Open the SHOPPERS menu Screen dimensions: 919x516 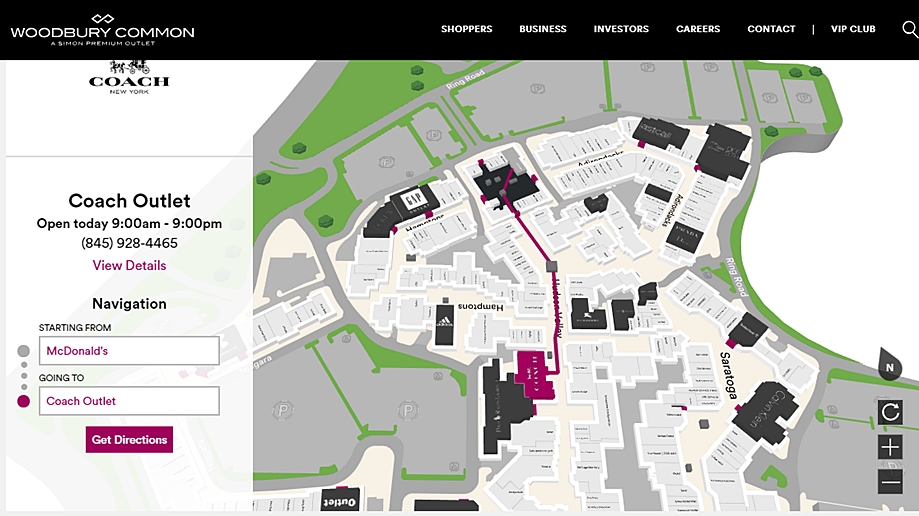click(467, 29)
